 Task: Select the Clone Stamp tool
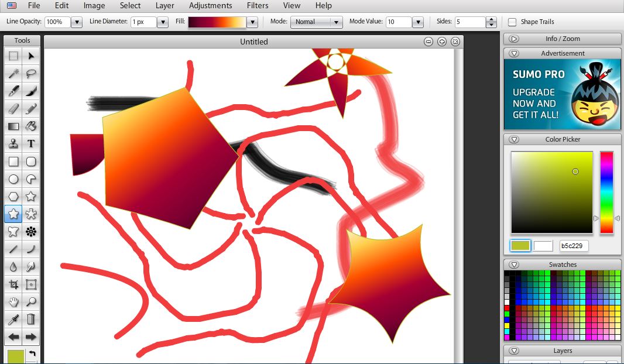tap(13, 143)
